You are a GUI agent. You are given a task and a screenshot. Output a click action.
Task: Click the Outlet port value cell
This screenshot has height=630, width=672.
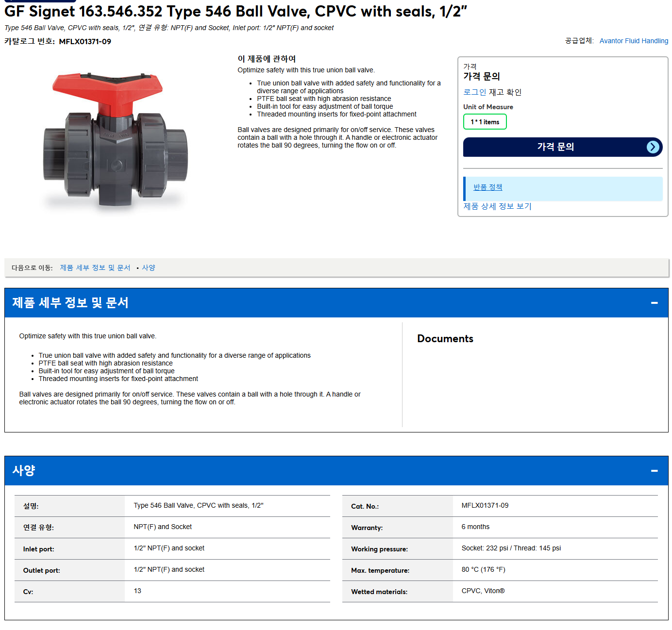pos(227,570)
